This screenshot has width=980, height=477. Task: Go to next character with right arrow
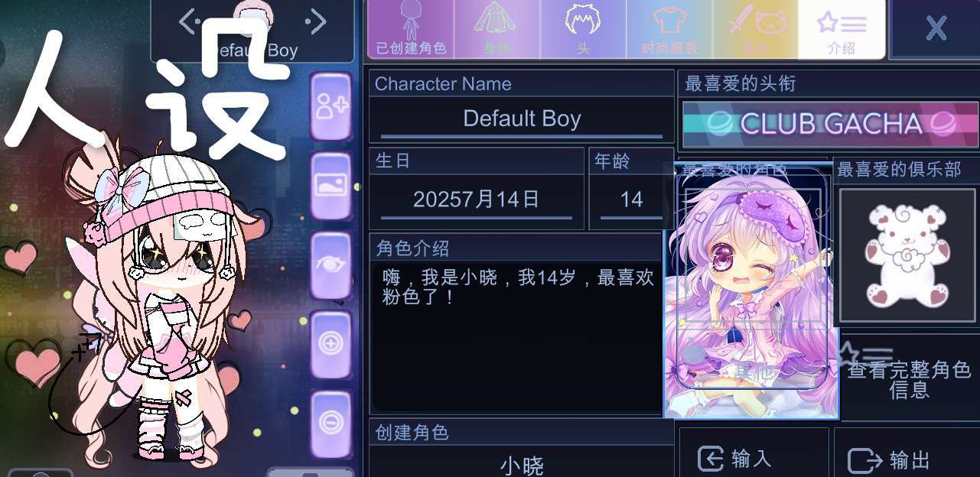[x=314, y=21]
